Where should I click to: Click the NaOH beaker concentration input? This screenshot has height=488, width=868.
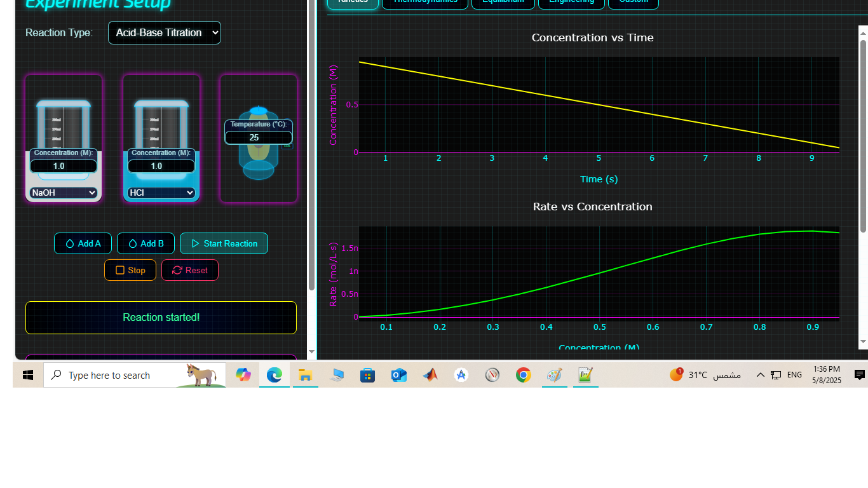pyautogui.click(x=64, y=166)
